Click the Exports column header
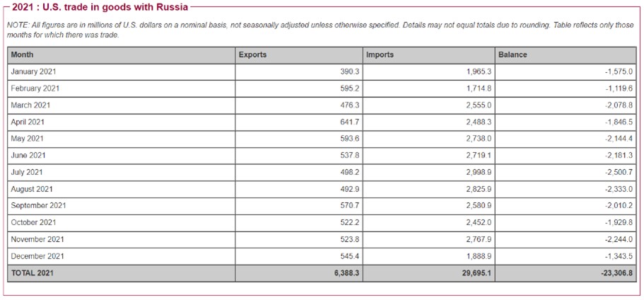Viewport: 644px width, 300px height. click(252, 54)
